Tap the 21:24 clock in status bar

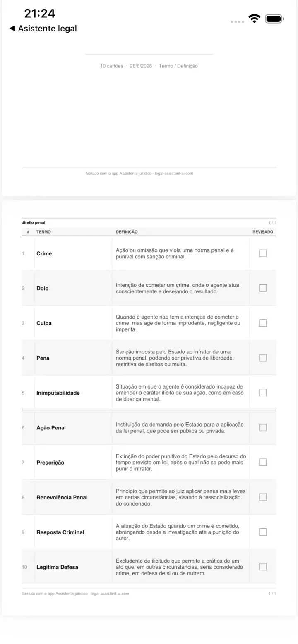pyautogui.click(x=40, y=14)
